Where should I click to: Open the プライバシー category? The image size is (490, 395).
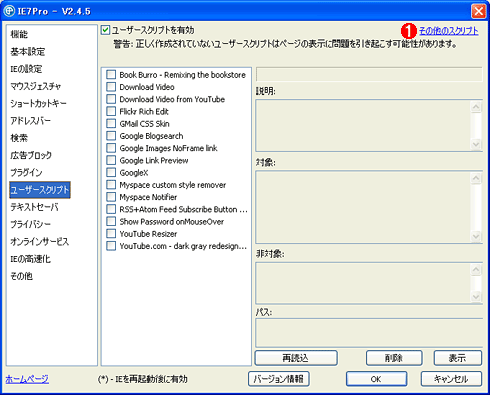pos(31,224)
